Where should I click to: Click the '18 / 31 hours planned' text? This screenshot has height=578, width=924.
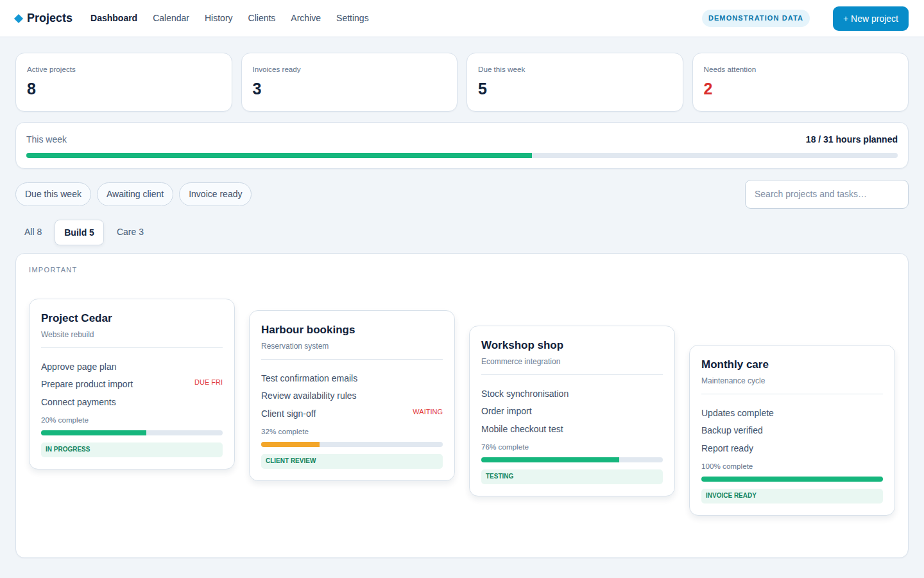click(x=851, y=139)
